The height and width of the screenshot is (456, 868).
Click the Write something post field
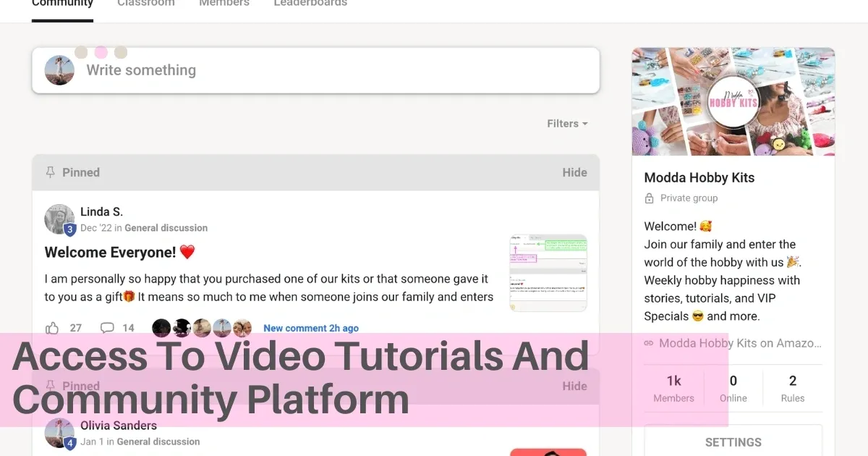pos(316,70)
